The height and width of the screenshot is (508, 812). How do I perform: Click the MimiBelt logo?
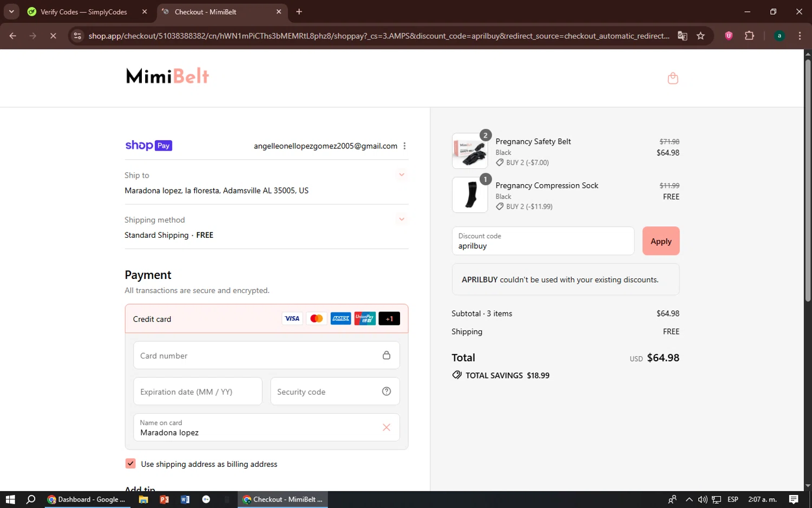tap(168, 76)
